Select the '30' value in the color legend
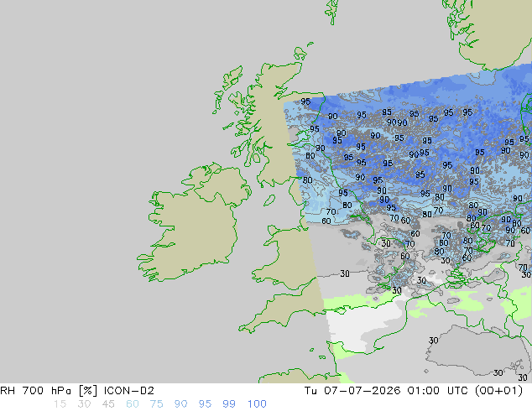 click(x=84, y=404)
